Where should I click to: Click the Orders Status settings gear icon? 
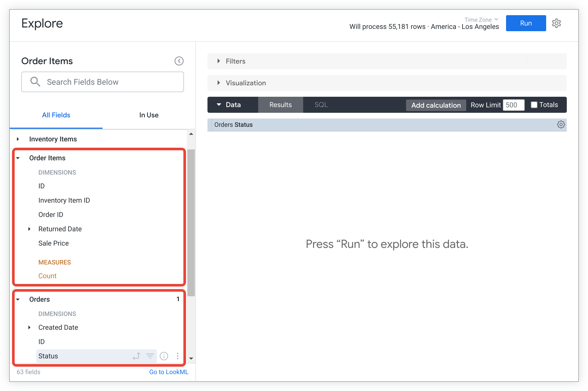pos(560,125)
